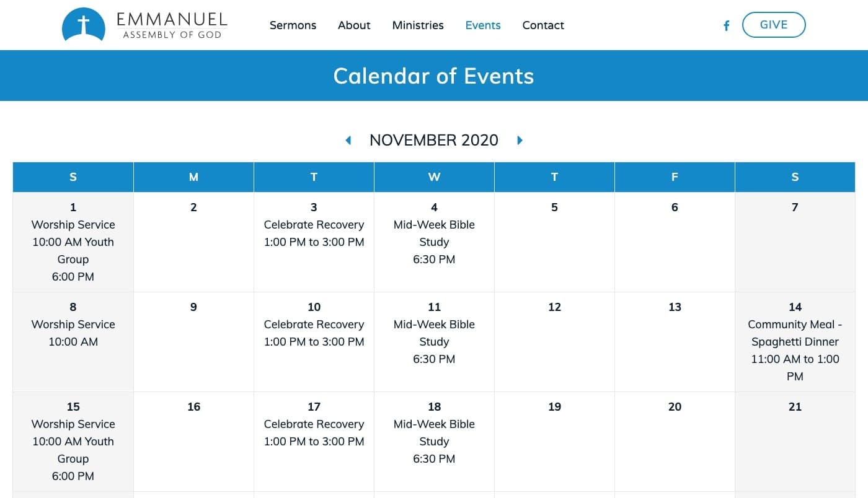This screenshot has height=498, width=868.
Task: Navigate to the Contact page
Action: [x=543, y=25]
